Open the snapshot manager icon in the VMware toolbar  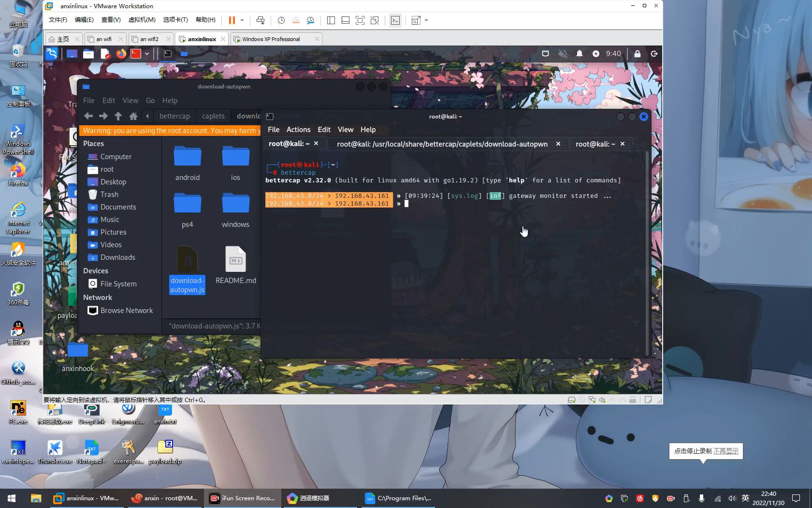[310, 20]
